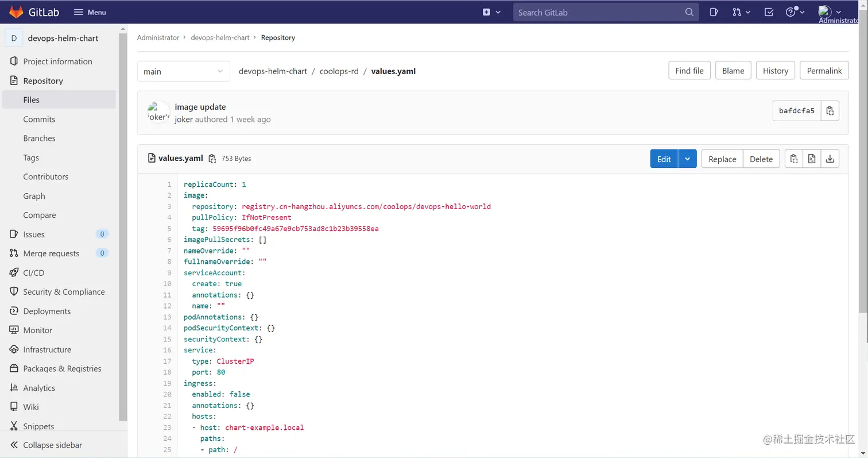Copy the values.yaml file path icon

212,159
